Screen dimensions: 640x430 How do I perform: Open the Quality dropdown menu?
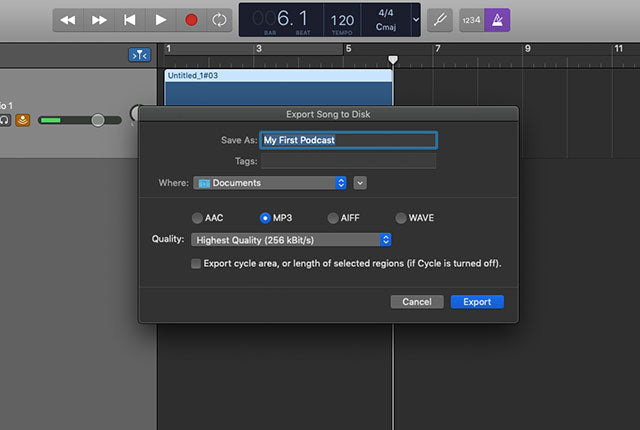[290, 240]
